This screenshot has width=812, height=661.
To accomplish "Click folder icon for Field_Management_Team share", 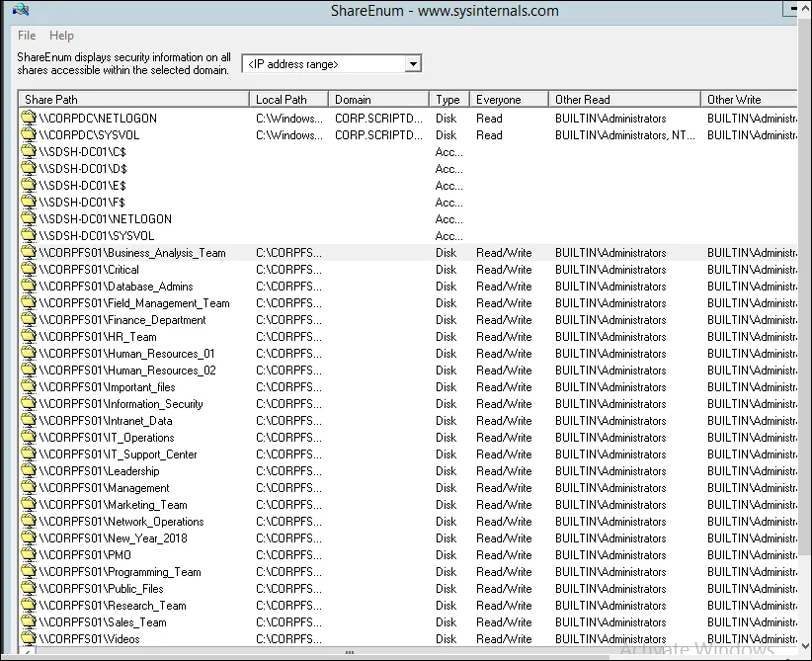I will point(29,302).
